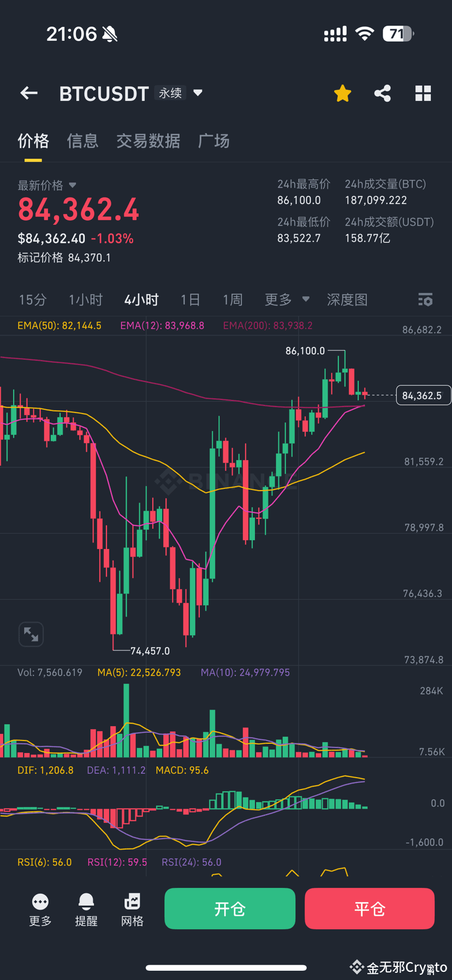Viewport: 452px width, 980px height.
Task: Select the 84,362.5 price tag on chart
Action: (x=423, y=395)
